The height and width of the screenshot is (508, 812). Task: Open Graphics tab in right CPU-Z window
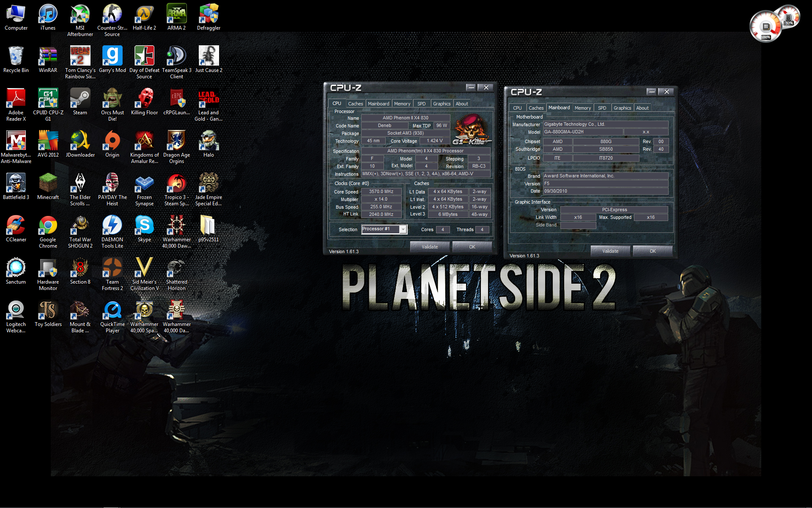click(x=623, y=108)
